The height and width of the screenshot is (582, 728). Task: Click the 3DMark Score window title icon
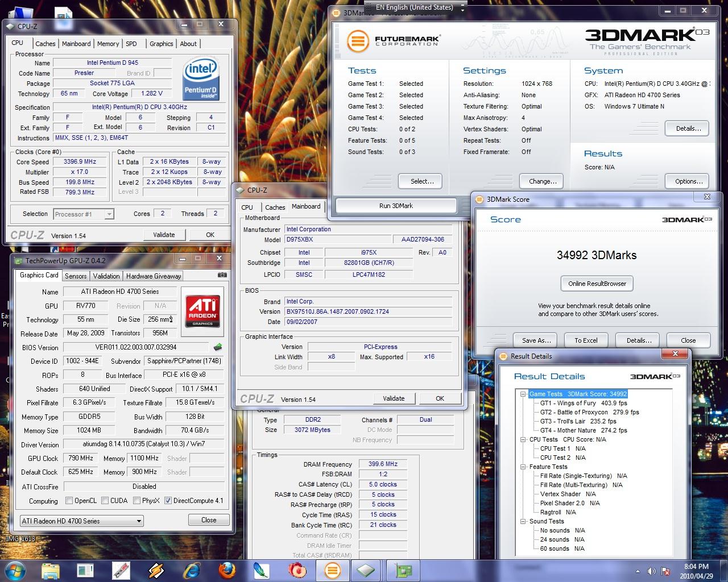(479, 199)
